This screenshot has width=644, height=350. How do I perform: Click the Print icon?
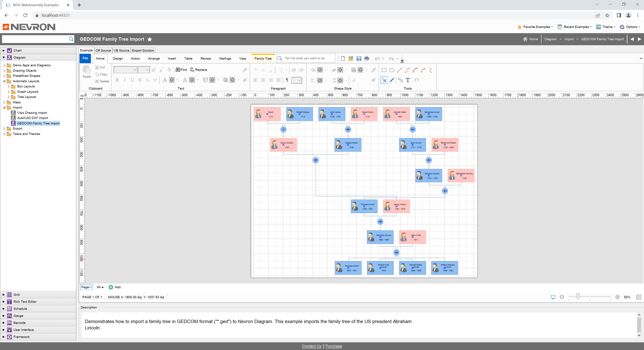click(x=366, y=59)
